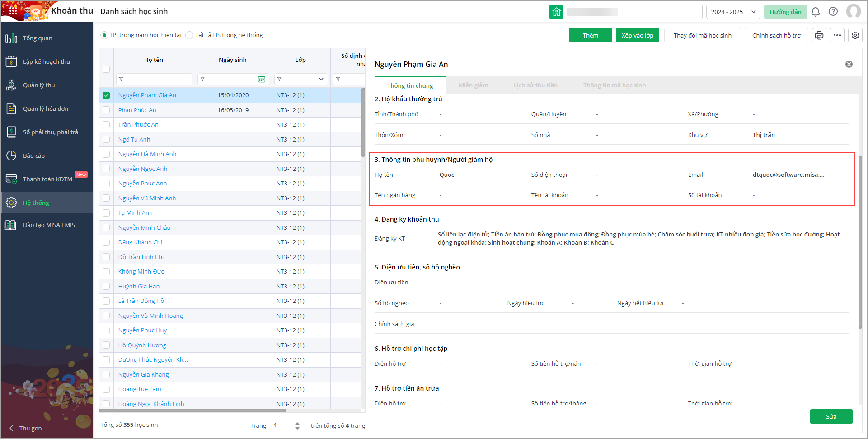Switch to the Miễn giảm tab
The width and height of the screenshot is (868, 439).
[x=473, y=85]
